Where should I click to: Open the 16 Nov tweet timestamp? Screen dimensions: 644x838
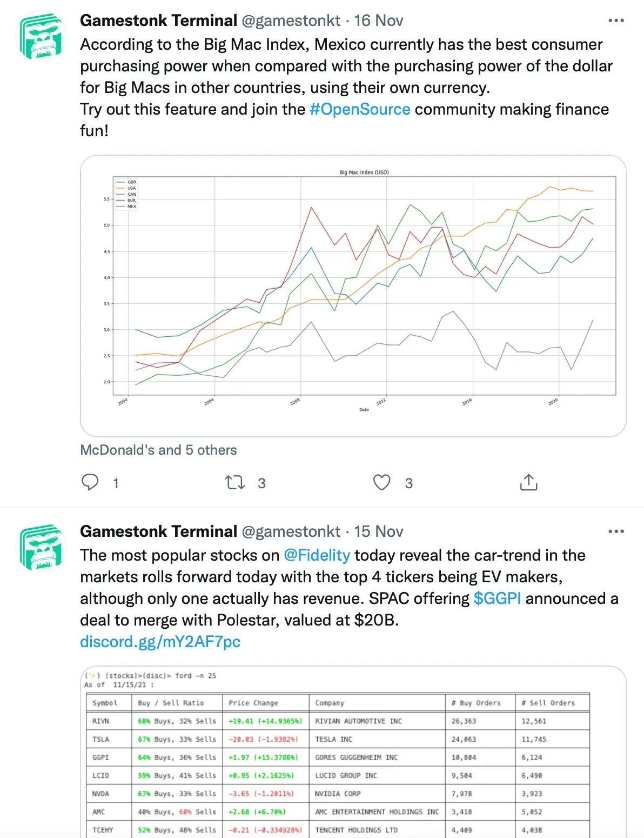click(379, 21)
